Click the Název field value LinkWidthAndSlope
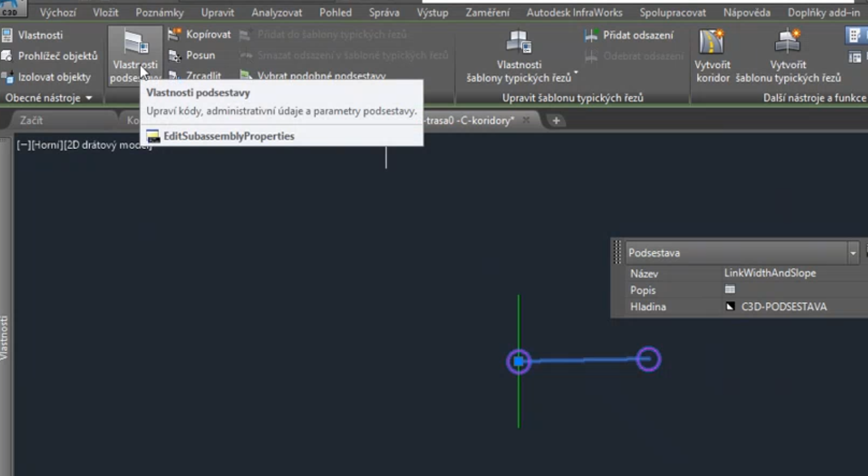The height and width of the screenshot is (476, 868). [x=770, y=273]
